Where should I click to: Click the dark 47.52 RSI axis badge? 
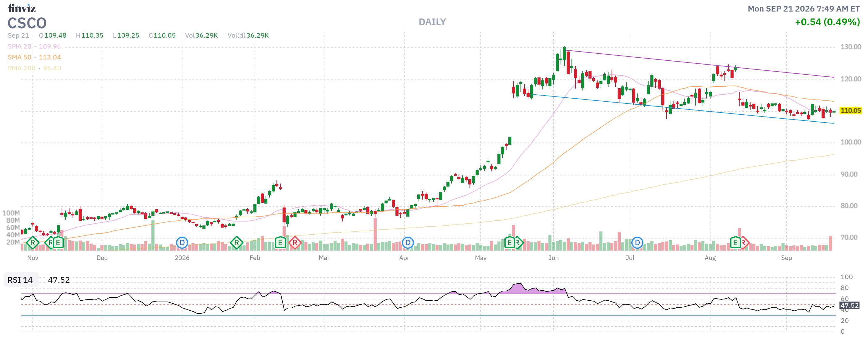click(x=849, y=305)
